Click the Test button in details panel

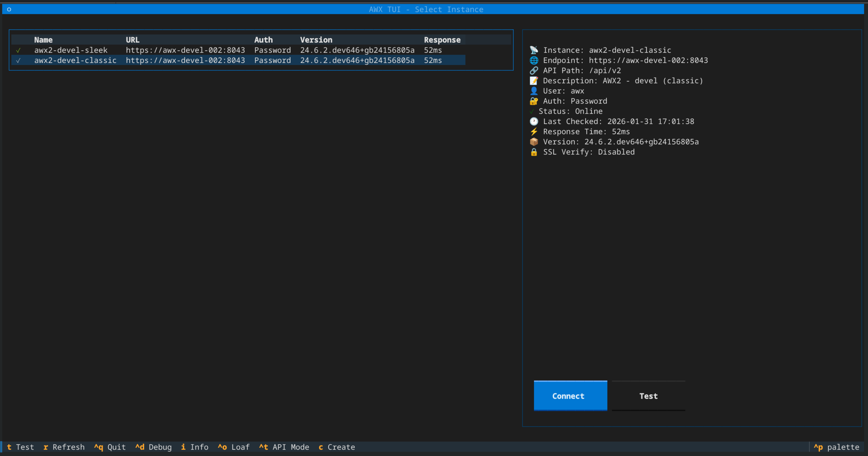648,396
